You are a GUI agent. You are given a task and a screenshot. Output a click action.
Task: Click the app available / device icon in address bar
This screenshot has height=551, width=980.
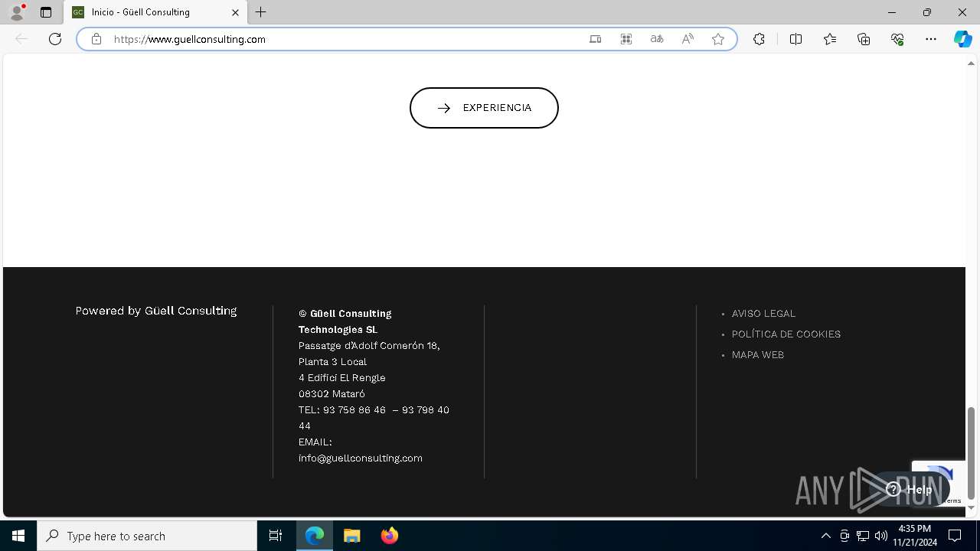click(x=596, y=39)
